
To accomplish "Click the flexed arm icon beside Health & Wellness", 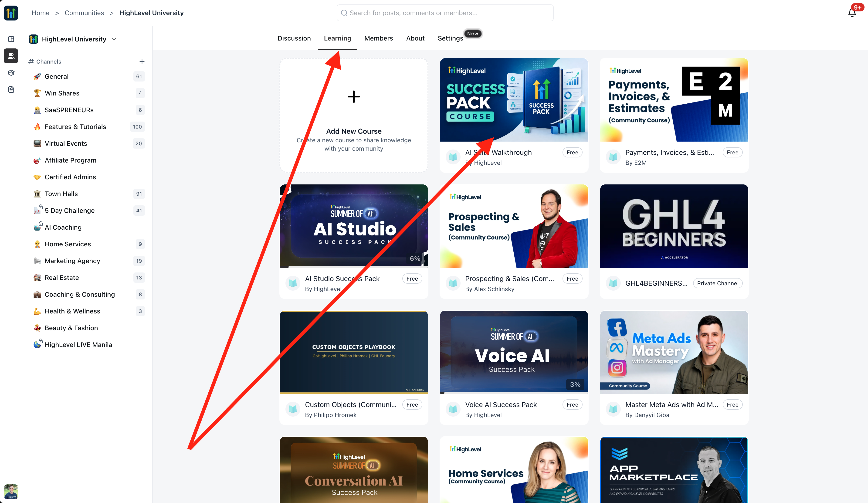I will coord(37,311).
